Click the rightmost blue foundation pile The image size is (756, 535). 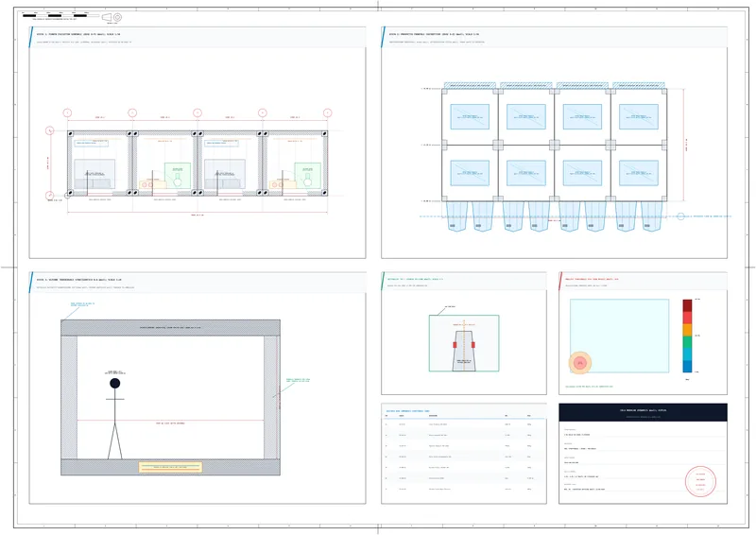tap(652, 216)
